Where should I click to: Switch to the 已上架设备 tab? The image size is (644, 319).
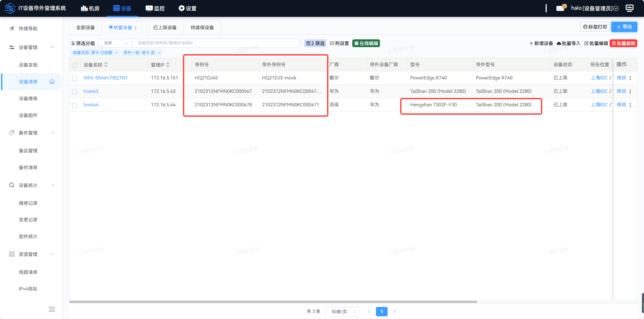coord(165,28)
